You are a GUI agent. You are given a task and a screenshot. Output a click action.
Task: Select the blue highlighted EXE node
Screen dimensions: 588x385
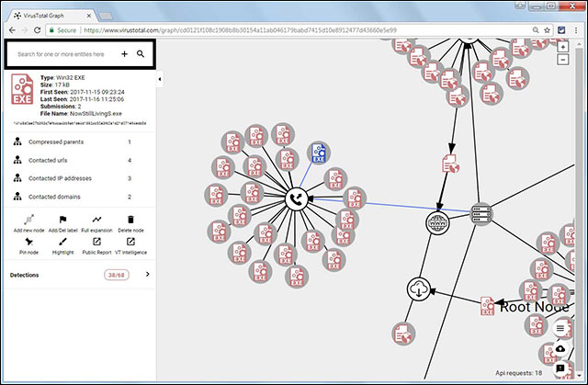319,153
